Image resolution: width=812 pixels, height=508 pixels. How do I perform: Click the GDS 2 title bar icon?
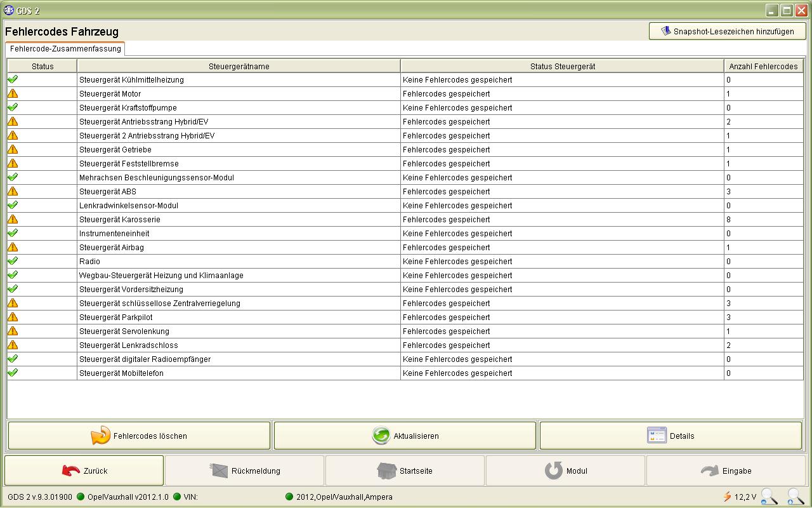pos(9,11)
